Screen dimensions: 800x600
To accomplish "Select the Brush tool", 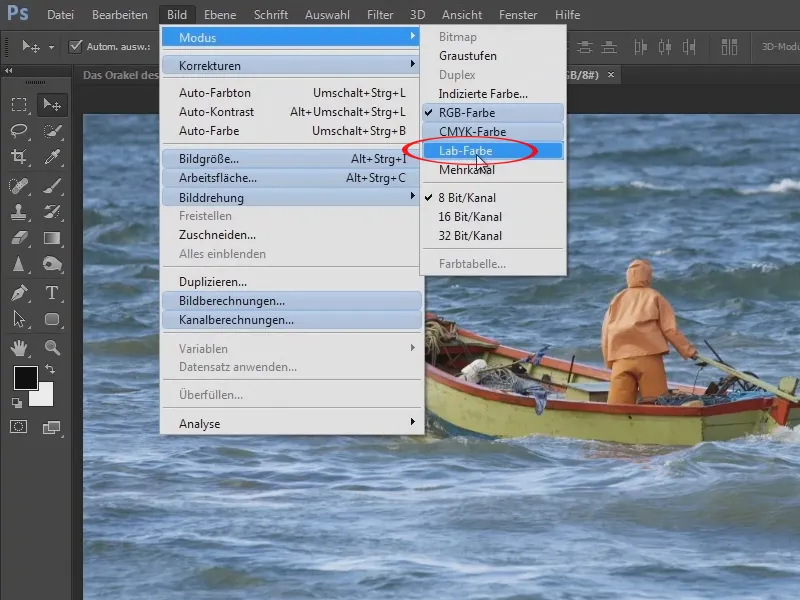I will tap(52, 186).
